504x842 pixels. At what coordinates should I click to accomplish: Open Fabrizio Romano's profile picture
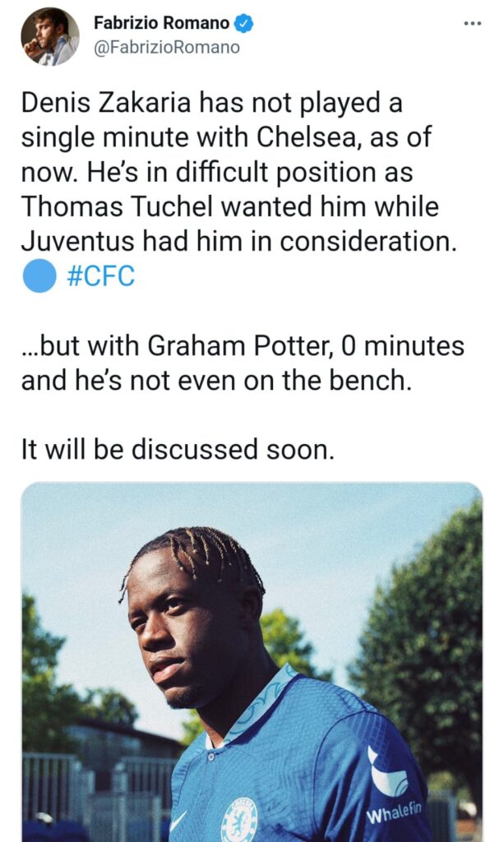[50, 35]
